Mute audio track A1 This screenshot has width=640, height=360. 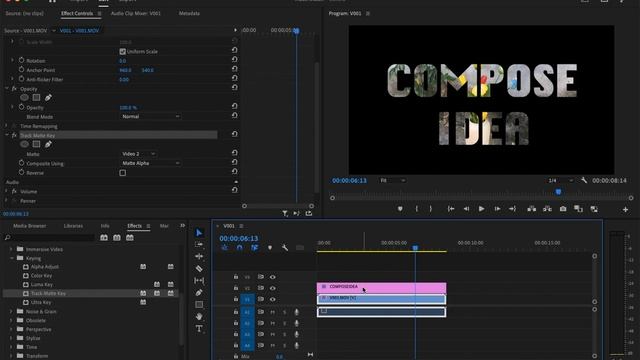point(272,312)
